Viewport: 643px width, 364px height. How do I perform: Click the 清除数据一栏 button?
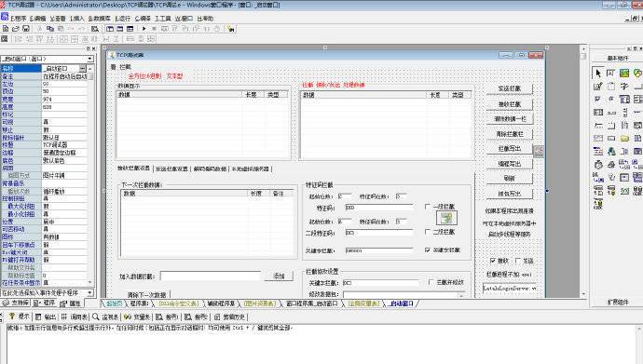pos(510,119)
